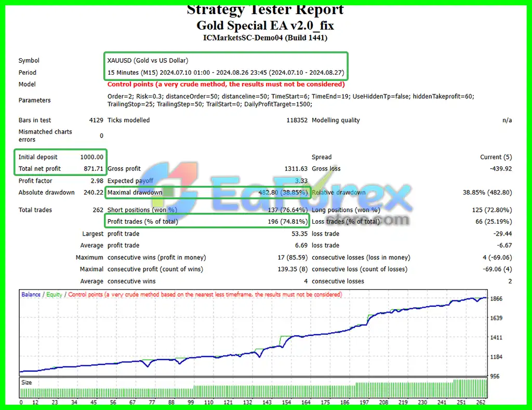The height and width of the screenshot is (410, 532).
Task: Click consecutive wins value '17 (85.59)'
Action: click(292, 257)
